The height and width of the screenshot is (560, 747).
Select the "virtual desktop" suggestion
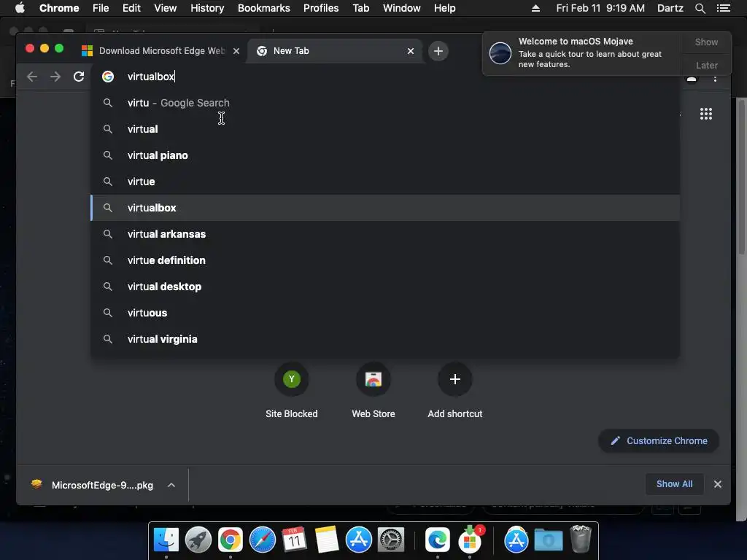pos(385,286)
